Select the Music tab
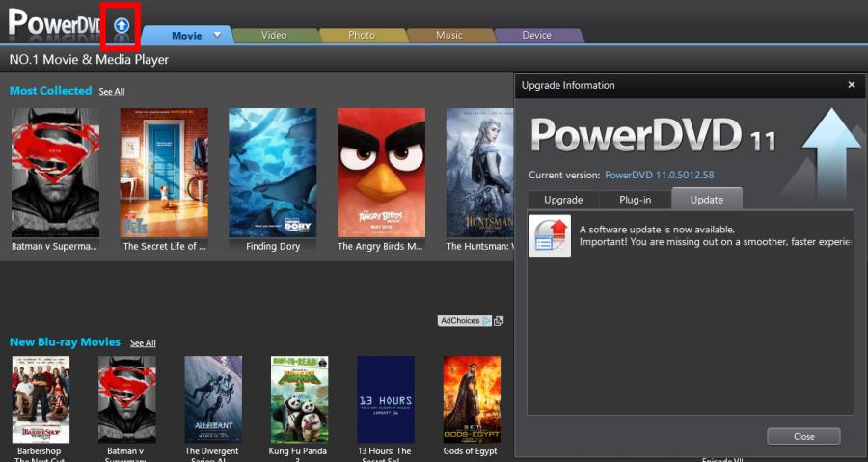868x462 pixels. click(x=448, y=36)
